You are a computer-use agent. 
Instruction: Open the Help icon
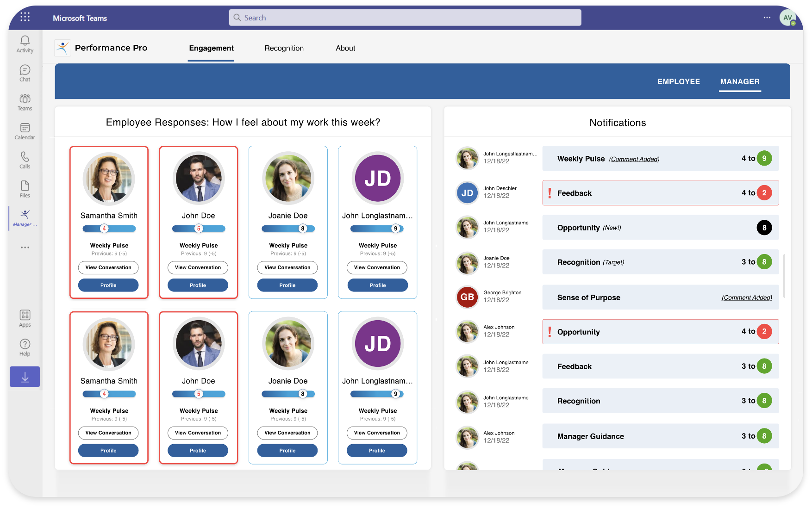(x=25, y=347)
